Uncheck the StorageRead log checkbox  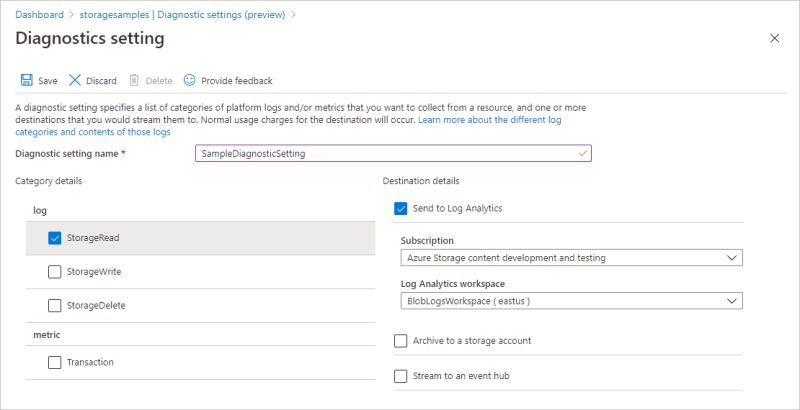55,238
